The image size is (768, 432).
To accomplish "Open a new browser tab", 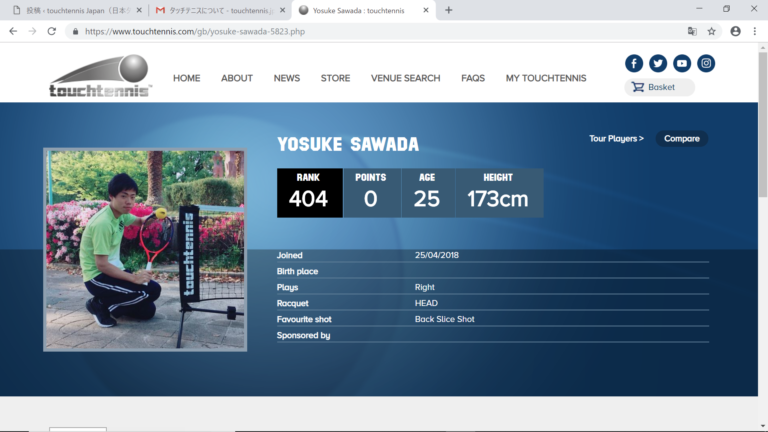I will click(448, 10).
